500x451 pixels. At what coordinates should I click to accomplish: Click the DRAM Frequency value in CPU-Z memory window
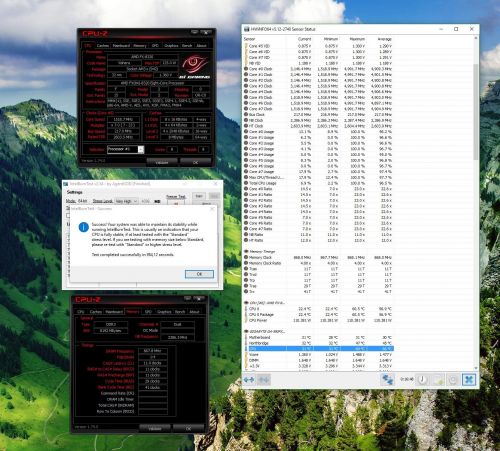click(152, 351)
